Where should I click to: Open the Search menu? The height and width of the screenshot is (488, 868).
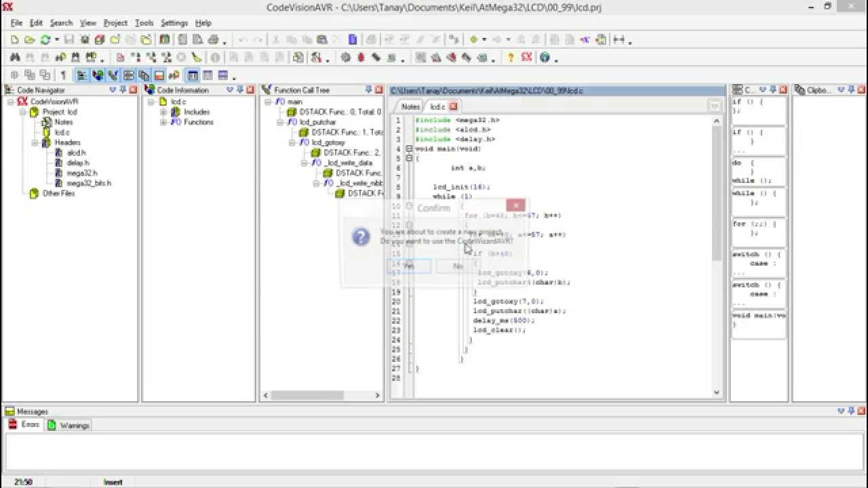(x=61, y=23)
